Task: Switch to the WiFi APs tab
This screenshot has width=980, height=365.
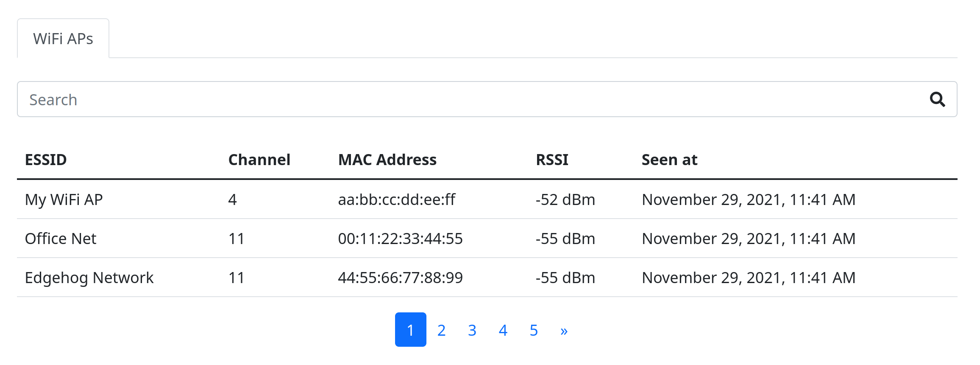Action: point(63,38)
